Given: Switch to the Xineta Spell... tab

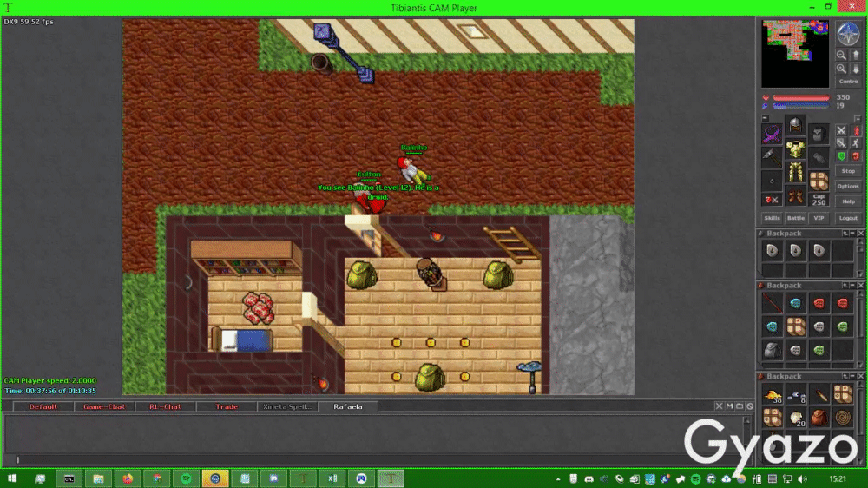Looking at the screenshot, I should [287, 406].
